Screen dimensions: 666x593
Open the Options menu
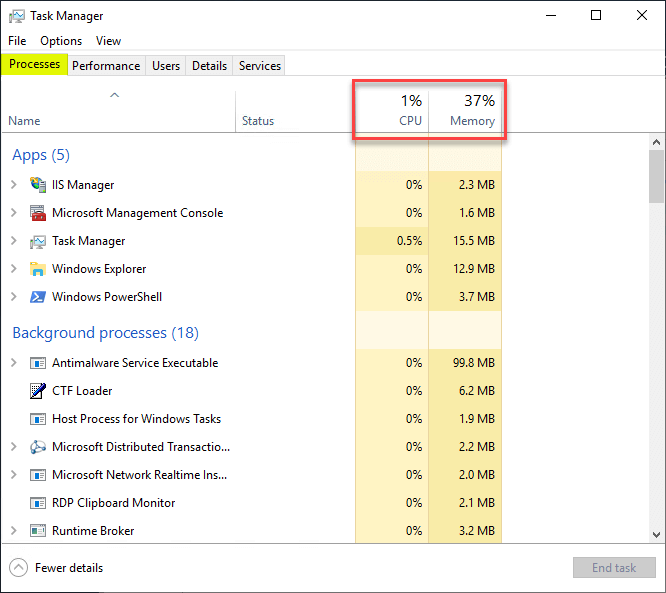coord(61,41)
